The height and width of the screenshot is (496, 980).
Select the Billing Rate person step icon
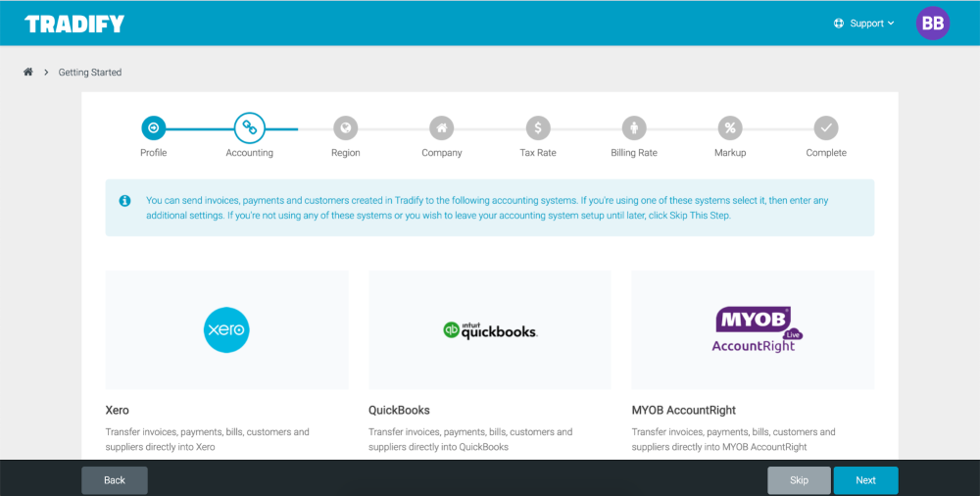pyautogui.click(x=634, y=128)
